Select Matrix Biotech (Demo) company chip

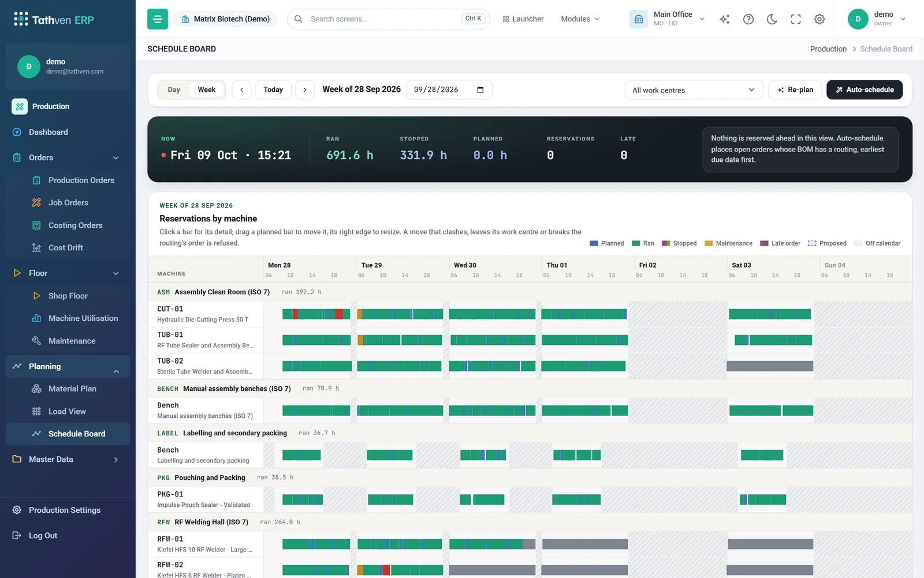click(x=225, y=19)
